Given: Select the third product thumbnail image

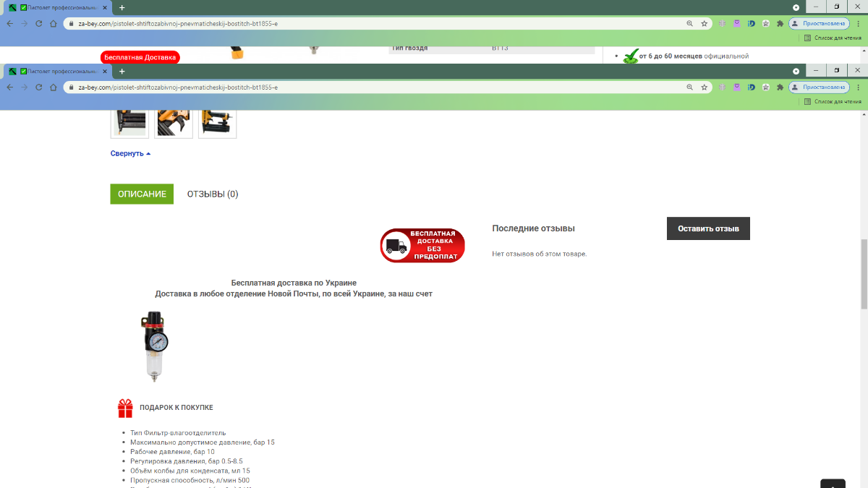Looking at the screenshot, I should point(217,123).
